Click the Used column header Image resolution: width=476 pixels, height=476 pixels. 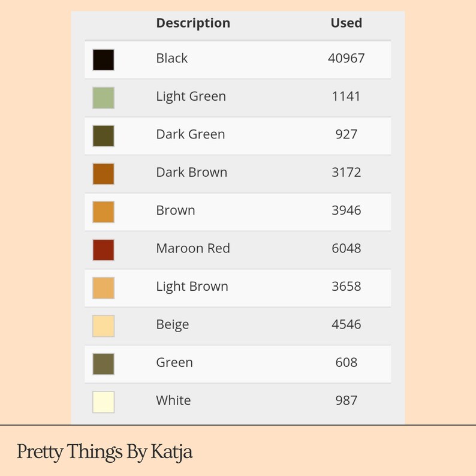click(x=347, y=23)
